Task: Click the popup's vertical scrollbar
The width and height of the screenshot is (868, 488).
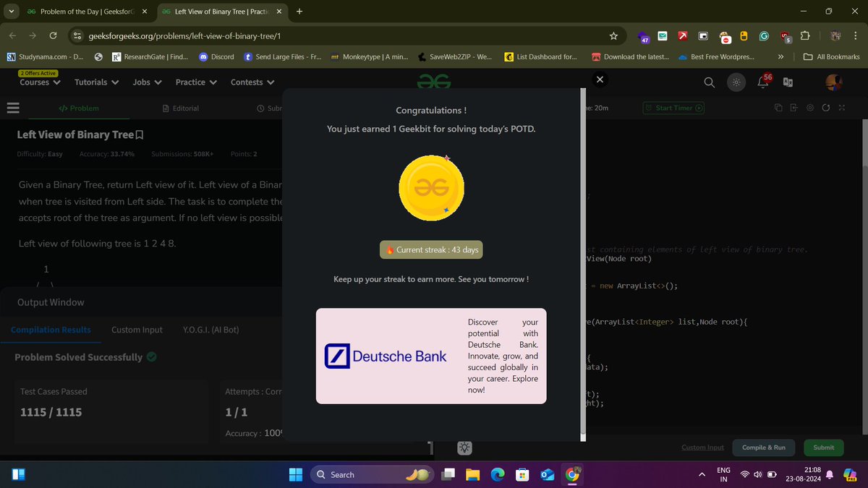Action: click(583, 264)
